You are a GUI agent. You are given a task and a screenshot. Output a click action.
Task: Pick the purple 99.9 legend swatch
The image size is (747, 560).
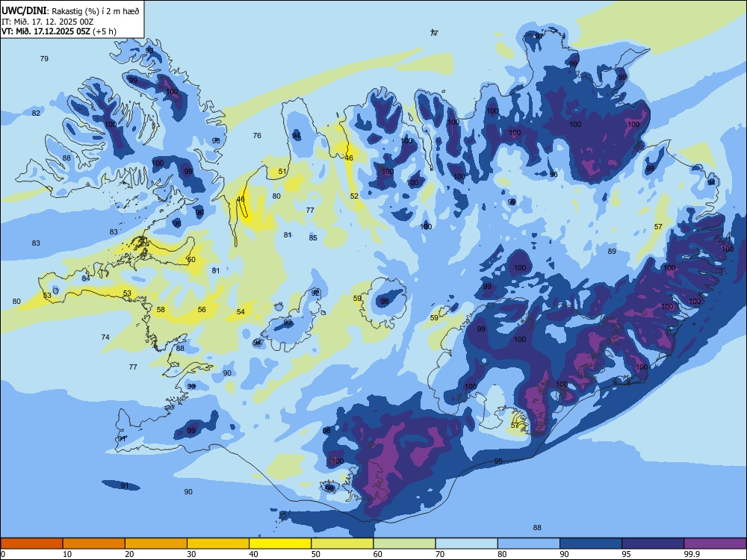(715, 544)
